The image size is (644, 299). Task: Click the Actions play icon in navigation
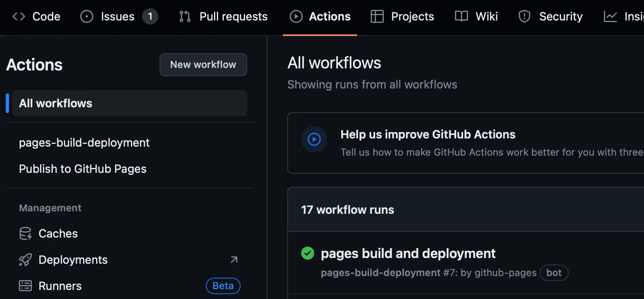pos(296,16)
